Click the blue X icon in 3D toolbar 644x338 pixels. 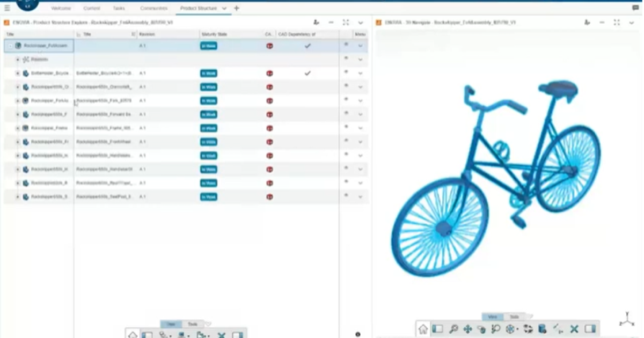point(574,329)
